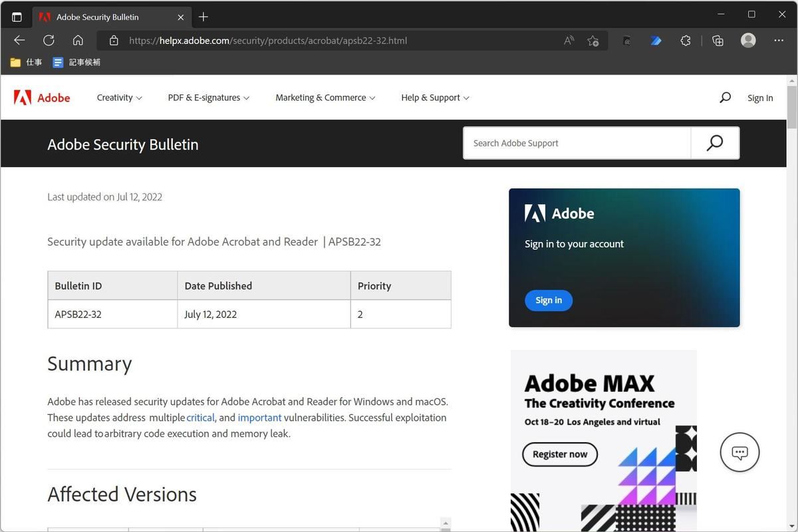
Task: Open the chat support bubble icon
Action: 739,452
